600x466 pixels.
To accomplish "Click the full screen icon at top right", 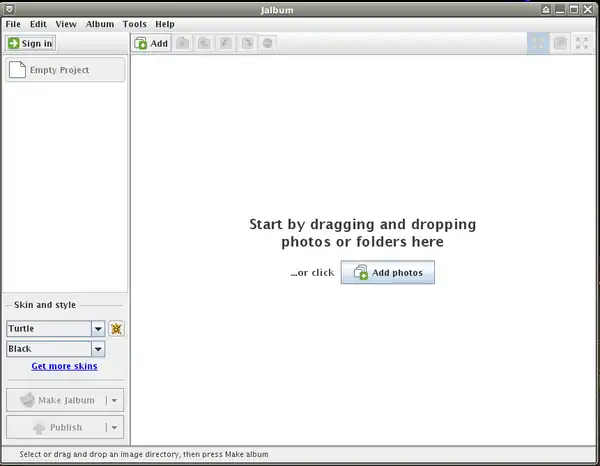I will click(582, 43).
